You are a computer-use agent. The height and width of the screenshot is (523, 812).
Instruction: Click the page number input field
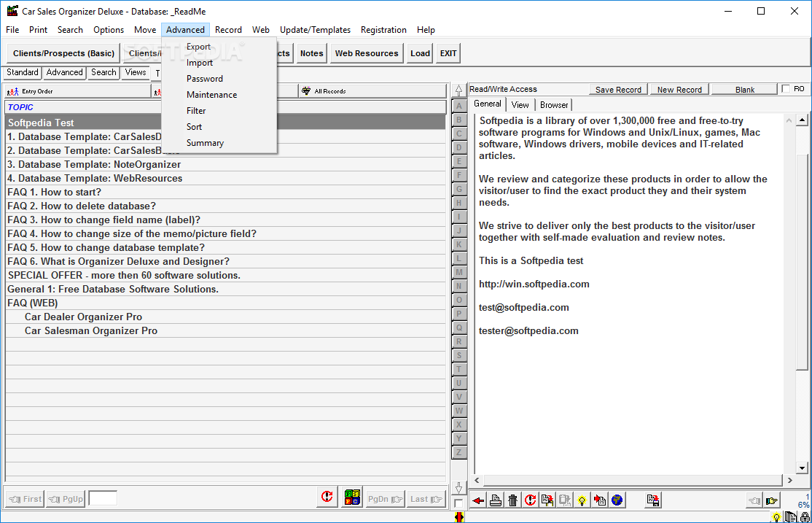tap(103, 499)
